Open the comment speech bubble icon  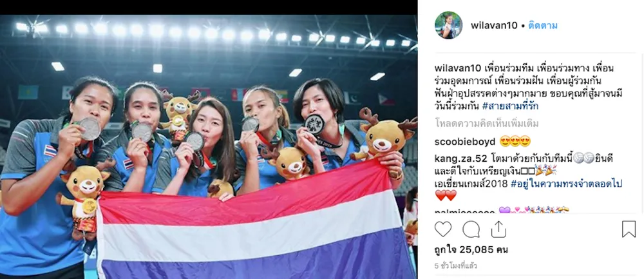point(471,229)
